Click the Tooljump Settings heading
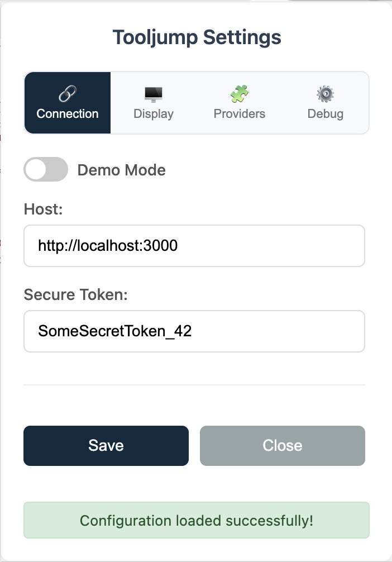Screen dimensions: 392x562 pos(197,37)
